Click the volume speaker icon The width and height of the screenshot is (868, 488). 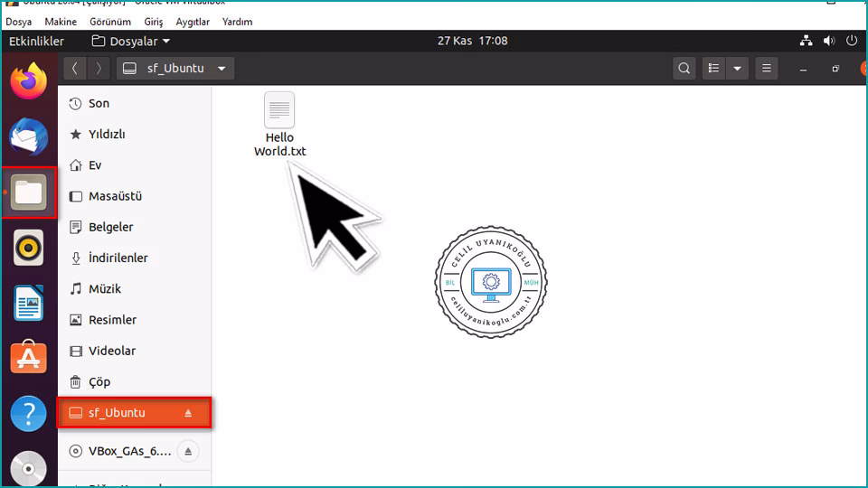pyautogui.click(x=829, y=41)
